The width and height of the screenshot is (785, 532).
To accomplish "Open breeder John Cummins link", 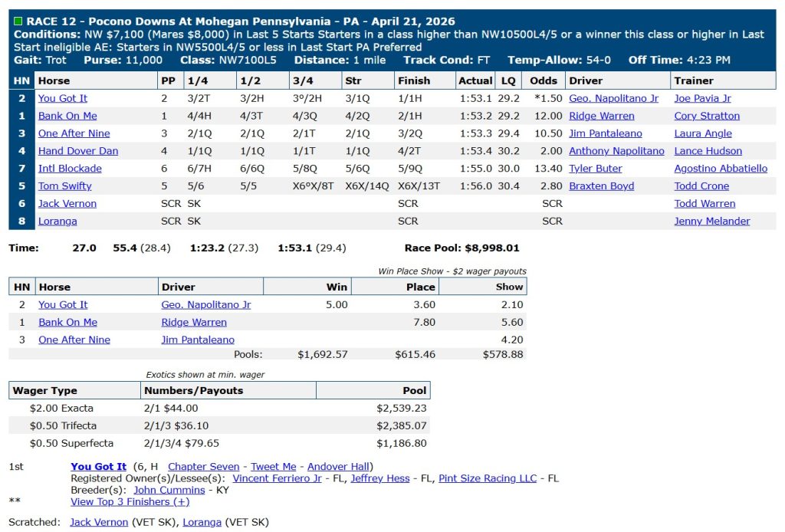I will coord(170,490).
